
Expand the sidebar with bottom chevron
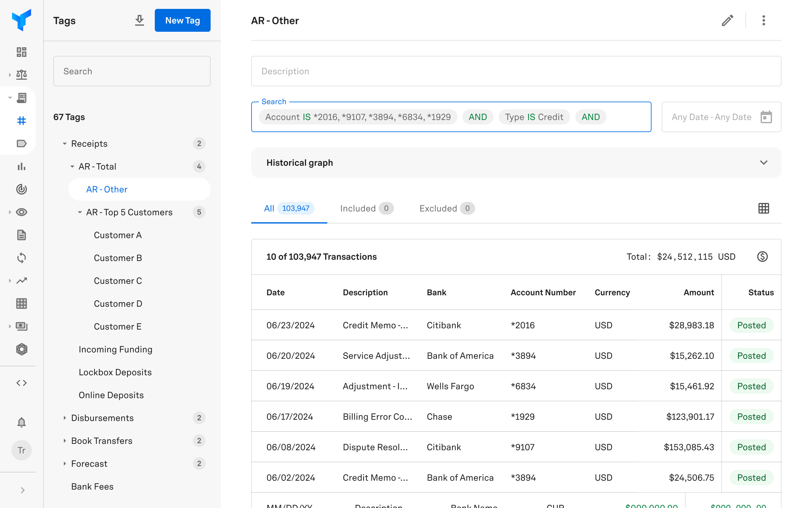(x=22, y=490)
